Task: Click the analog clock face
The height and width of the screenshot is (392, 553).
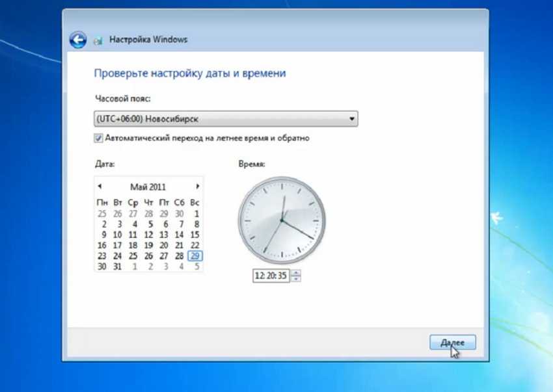Action: 282,221
